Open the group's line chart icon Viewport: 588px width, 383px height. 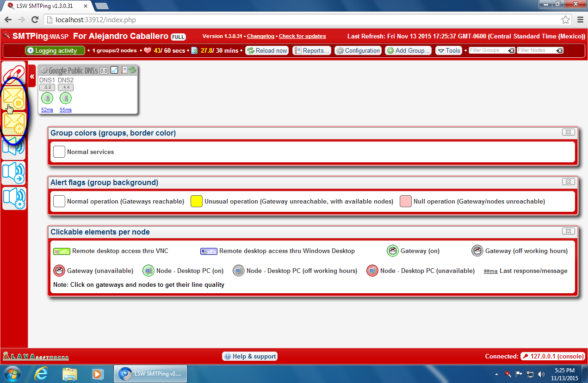(114, 70)
